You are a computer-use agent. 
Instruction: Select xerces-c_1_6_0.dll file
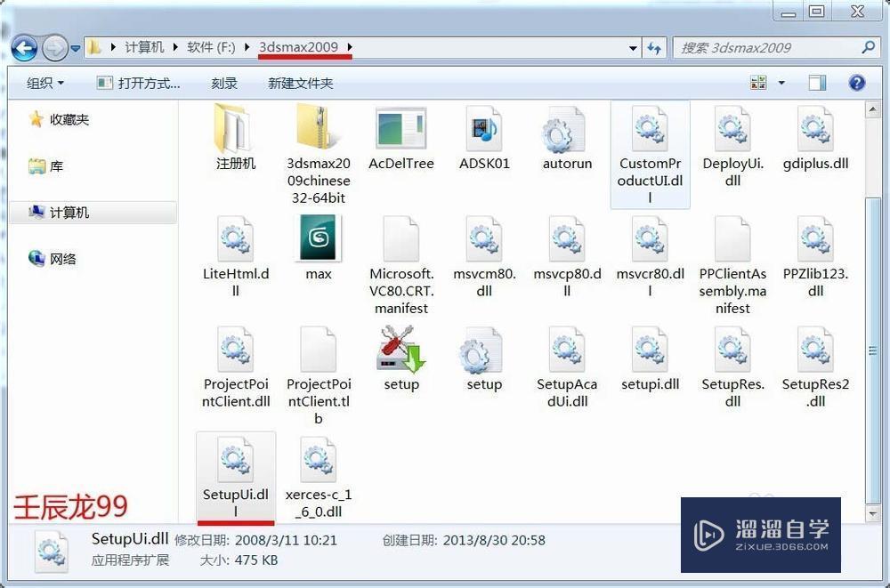[x=319, y=478]
